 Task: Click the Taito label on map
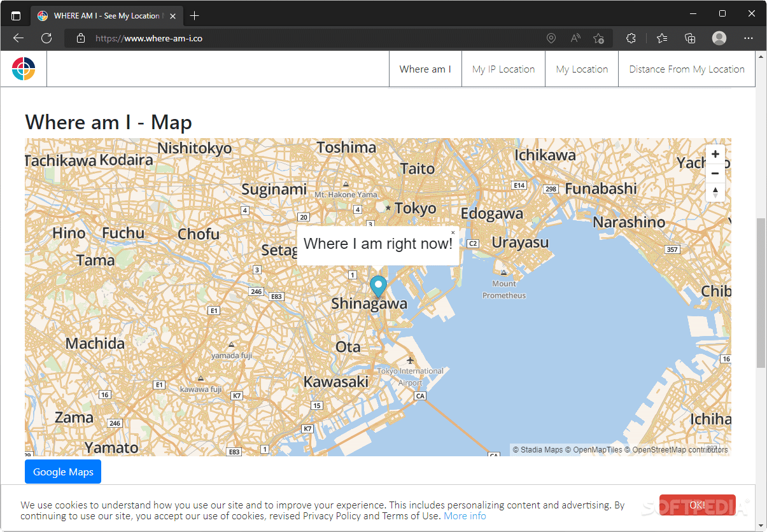coord(418,169)
